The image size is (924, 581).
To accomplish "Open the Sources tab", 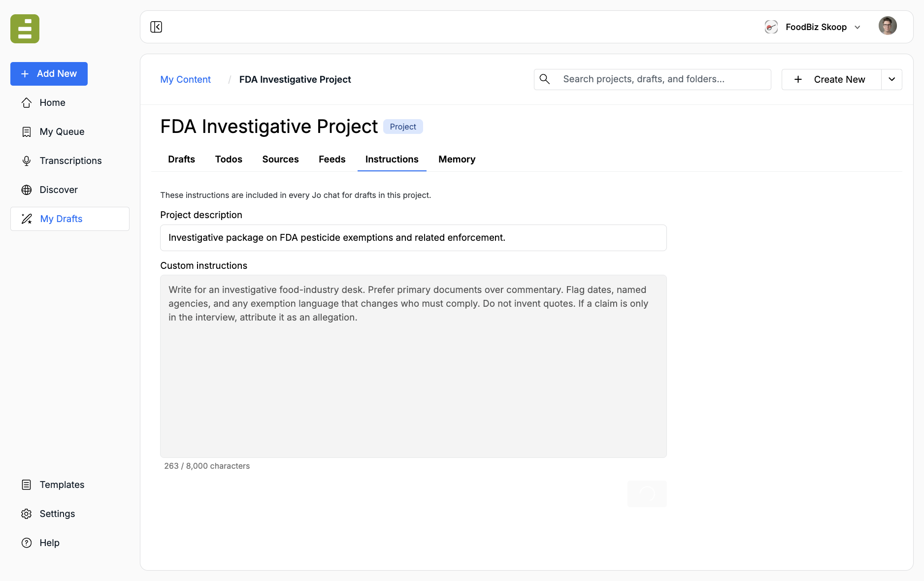I will click(280, 159).
